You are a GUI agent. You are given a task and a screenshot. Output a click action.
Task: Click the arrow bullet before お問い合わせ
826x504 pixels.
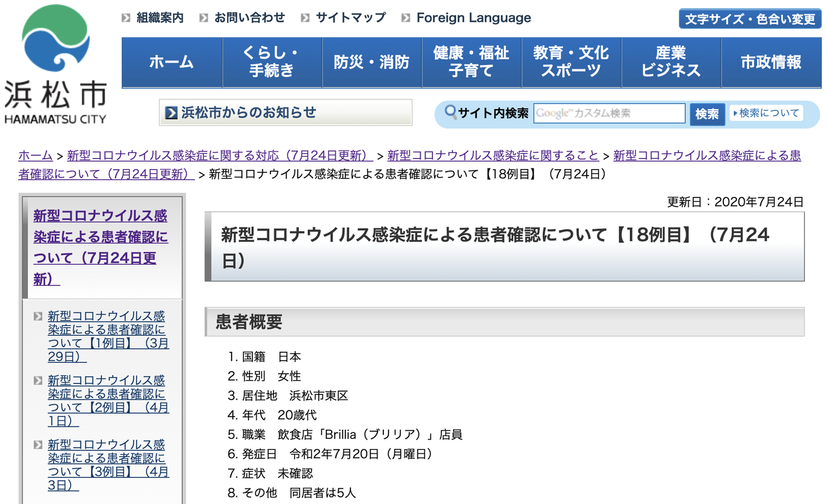coord(204,18)
